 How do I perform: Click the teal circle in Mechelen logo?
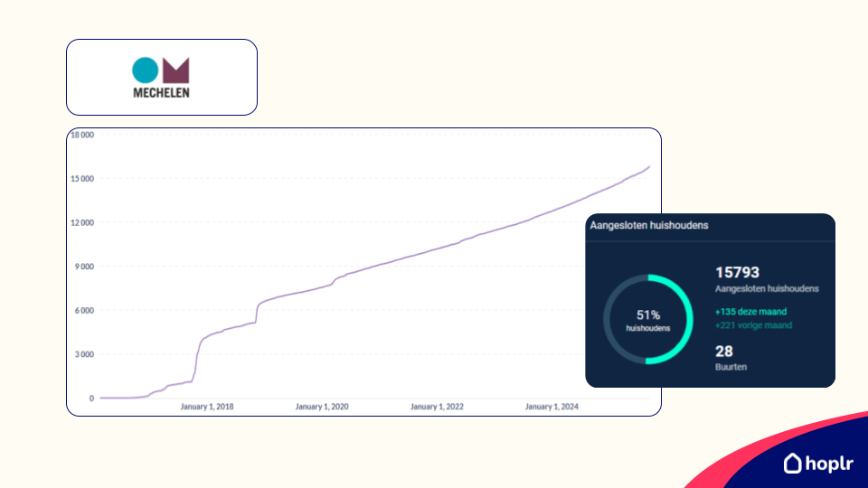click(x=145, y=70)
